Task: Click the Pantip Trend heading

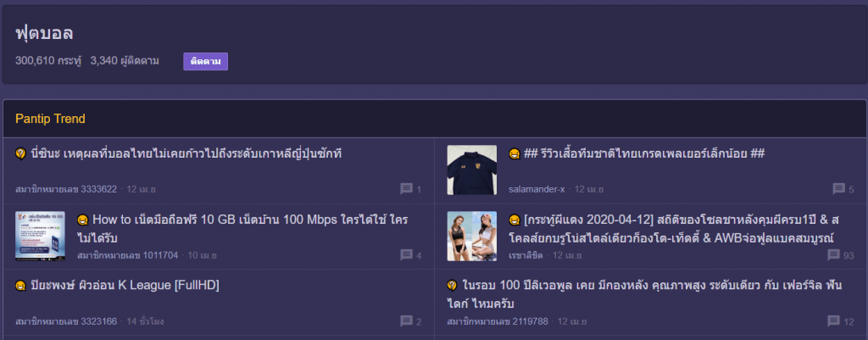Action: (50, 119)
